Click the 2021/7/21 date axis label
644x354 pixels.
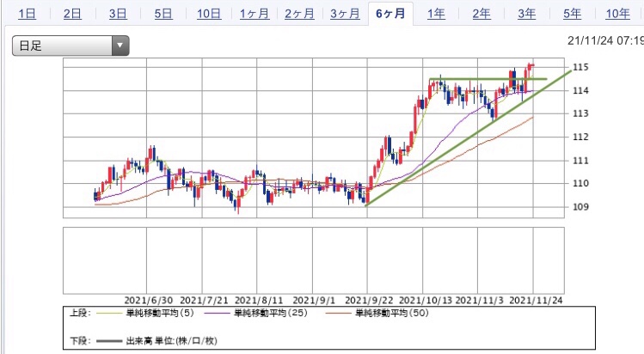pyautogui.click(x=204, y=300)
